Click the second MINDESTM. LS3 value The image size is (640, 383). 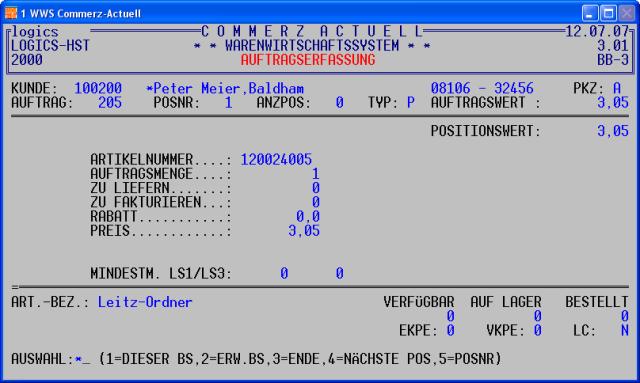[x=340, y=274]
